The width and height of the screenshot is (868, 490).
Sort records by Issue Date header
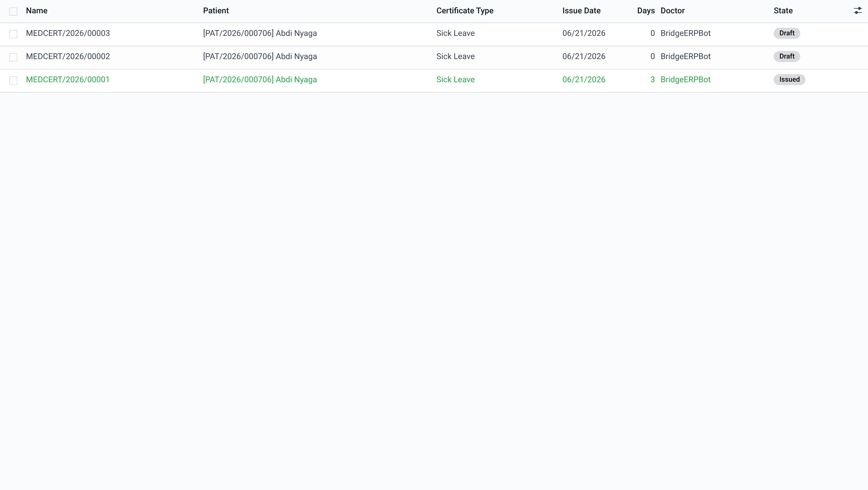point(581,11)
